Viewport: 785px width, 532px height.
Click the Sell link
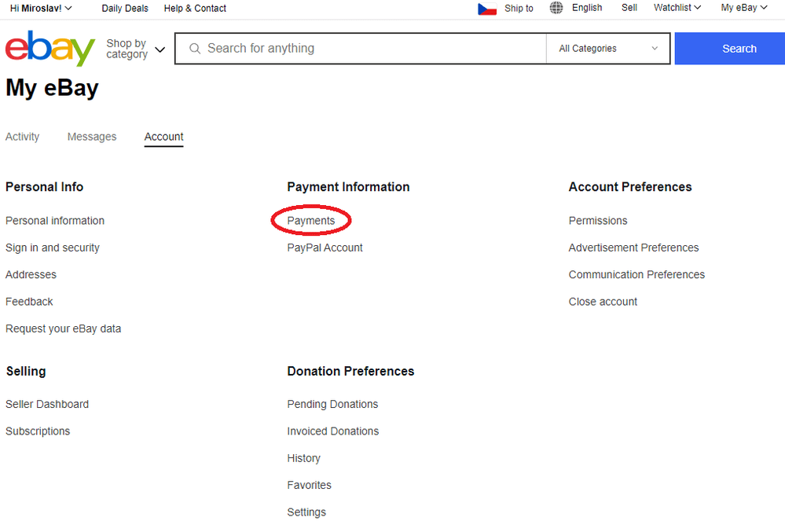tap(629, 8)
